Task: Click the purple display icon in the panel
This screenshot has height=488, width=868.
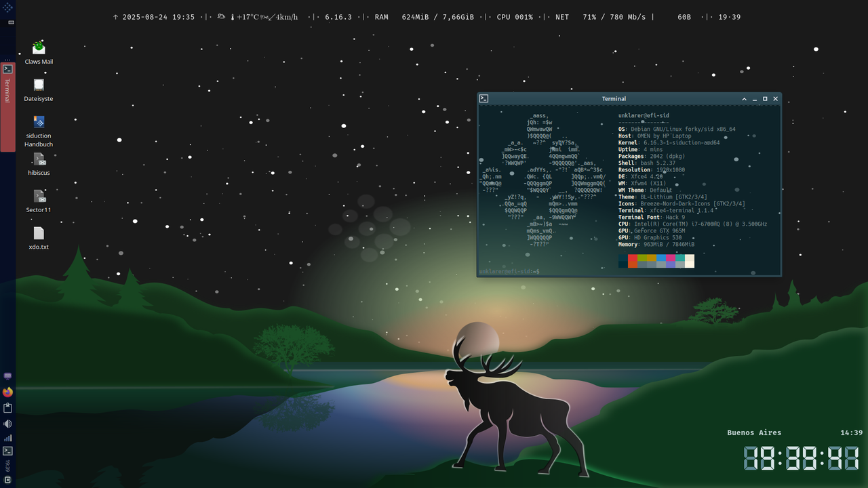Action: pos(7,375)
